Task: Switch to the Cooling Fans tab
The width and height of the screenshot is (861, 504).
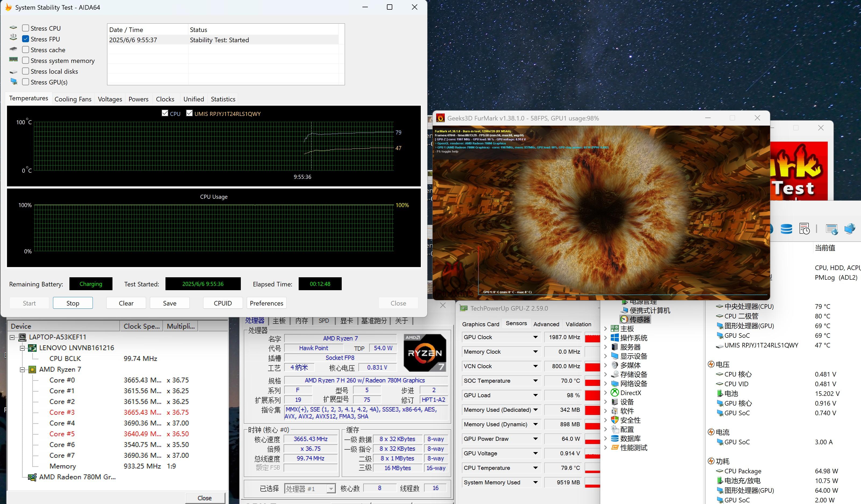Action: click(73, 99)
